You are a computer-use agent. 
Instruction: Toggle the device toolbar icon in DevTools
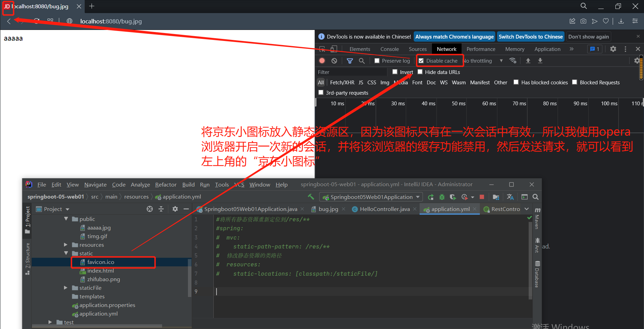(334, 49)
